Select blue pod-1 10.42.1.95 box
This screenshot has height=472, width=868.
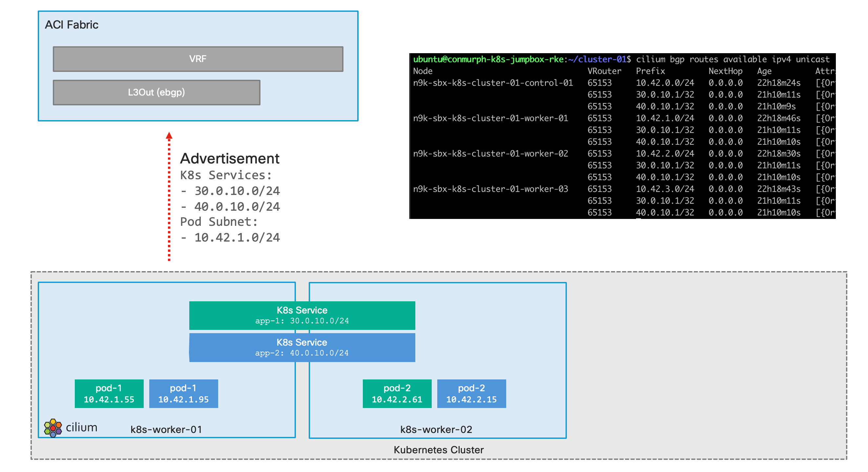tap(184, 394)
